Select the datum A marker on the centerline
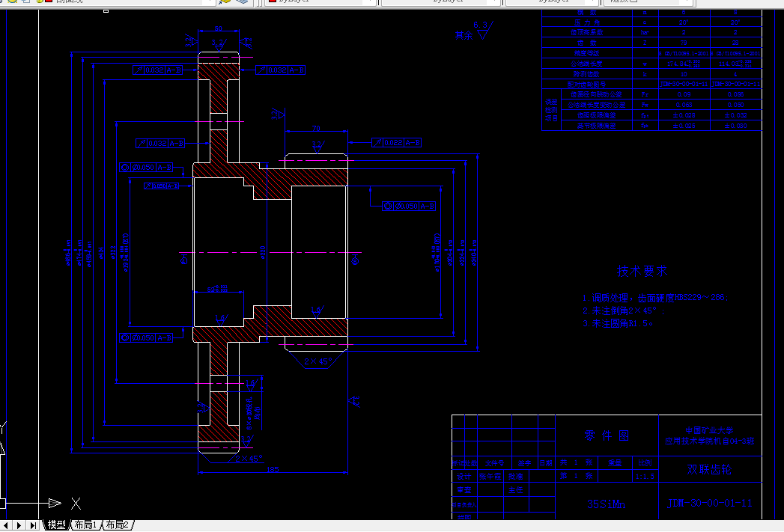 183,259
